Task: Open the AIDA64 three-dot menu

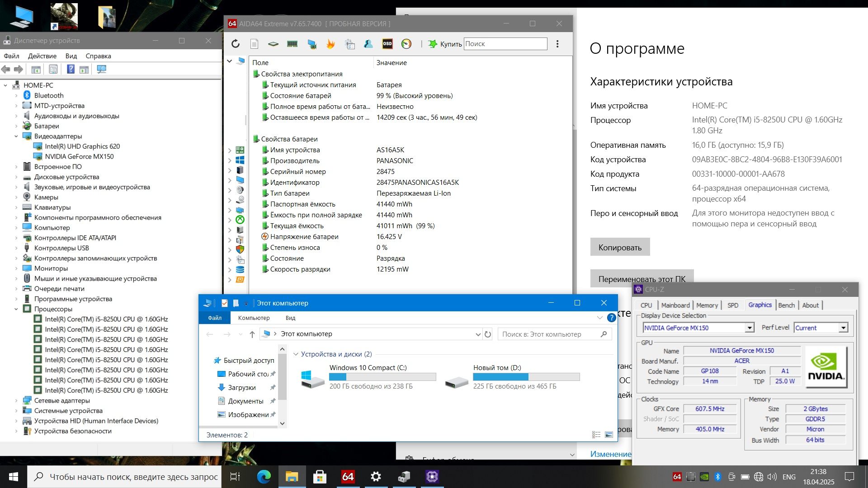Action: pos(557,44)
